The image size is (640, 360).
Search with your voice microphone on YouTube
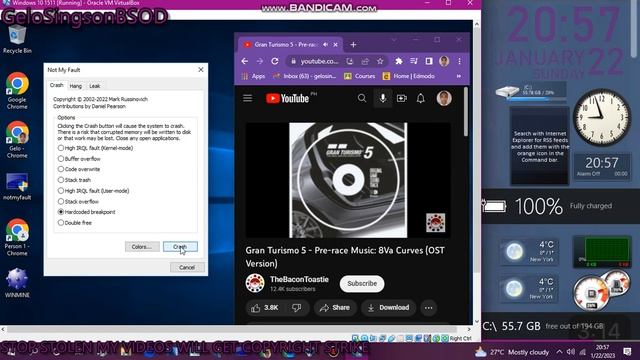pos(382,98)
